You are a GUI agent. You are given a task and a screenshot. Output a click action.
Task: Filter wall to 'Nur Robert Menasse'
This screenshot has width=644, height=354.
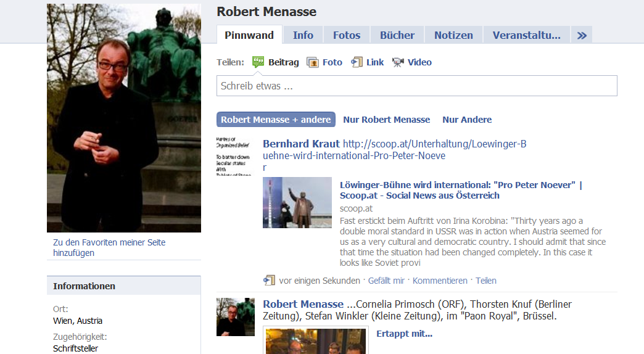[x=386, y=120]
